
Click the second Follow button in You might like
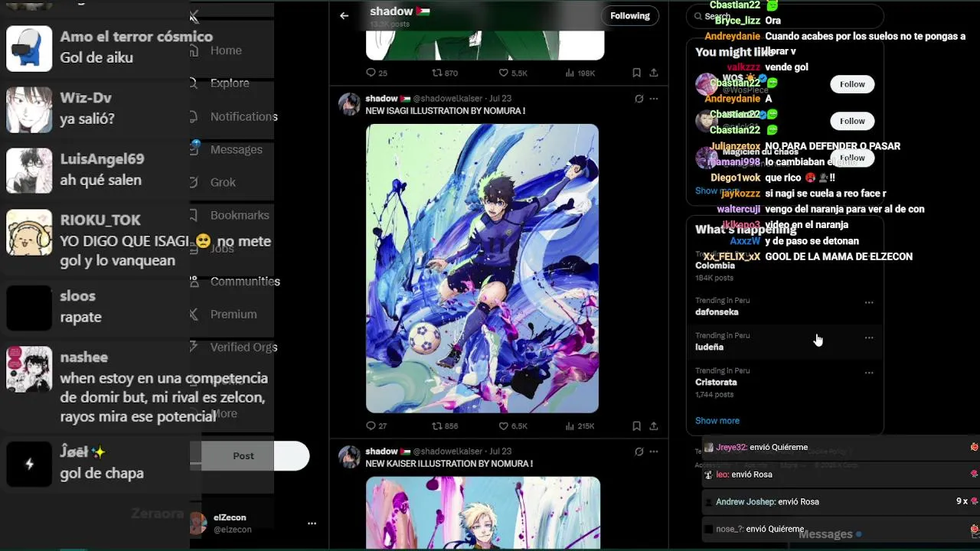tap(852, 121)
